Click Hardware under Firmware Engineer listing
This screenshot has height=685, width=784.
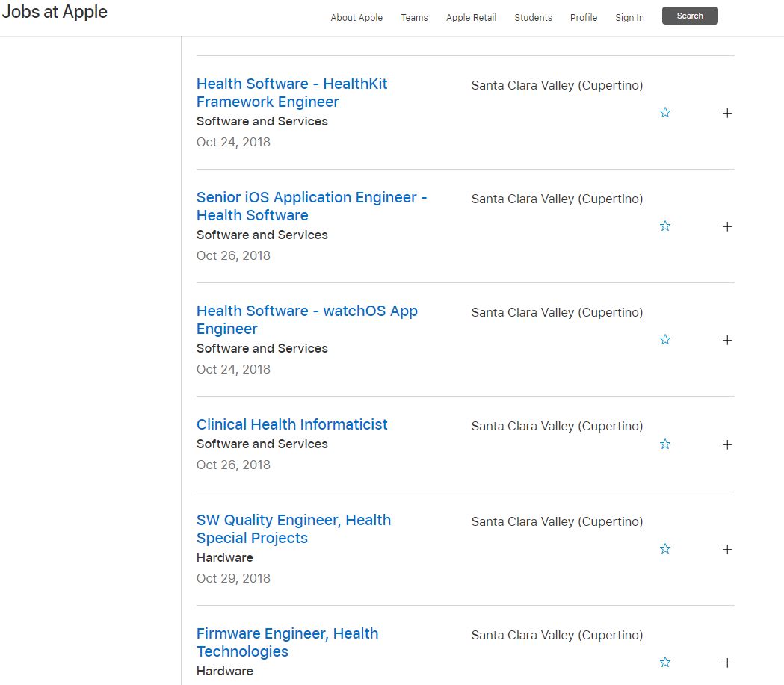coord(225,671)
